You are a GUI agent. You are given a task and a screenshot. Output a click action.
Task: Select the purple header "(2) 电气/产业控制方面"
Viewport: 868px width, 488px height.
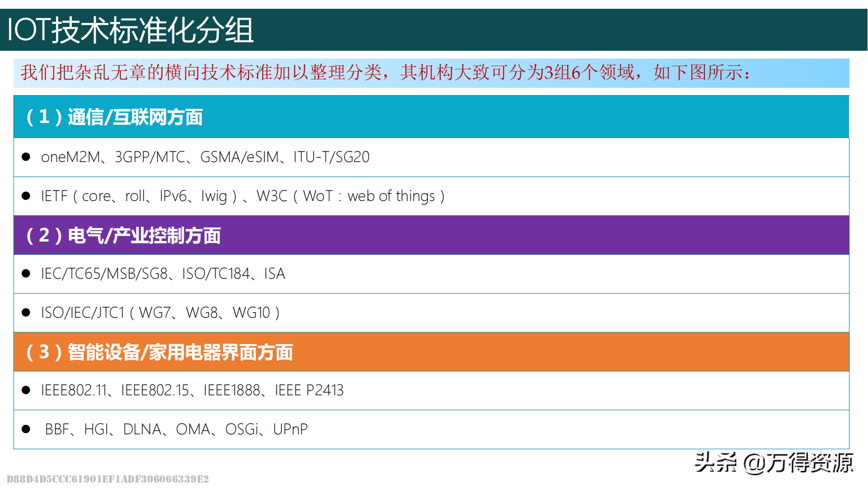tap(124, 235)
